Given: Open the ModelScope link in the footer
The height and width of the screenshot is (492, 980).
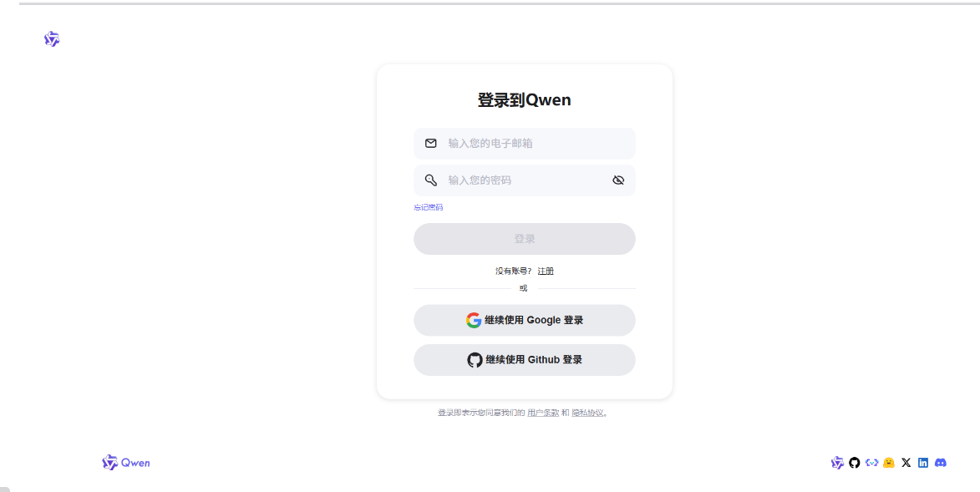Looking at the screenshot, I should (x=871, y=462).
